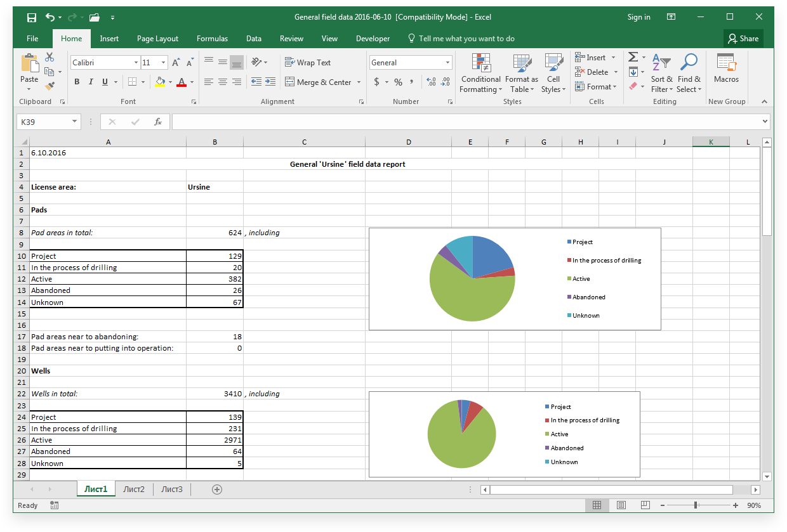The width and height of the screenshot is (787, 532).
Task: Apply yellow fill color swatch
Action: point(160,82)
